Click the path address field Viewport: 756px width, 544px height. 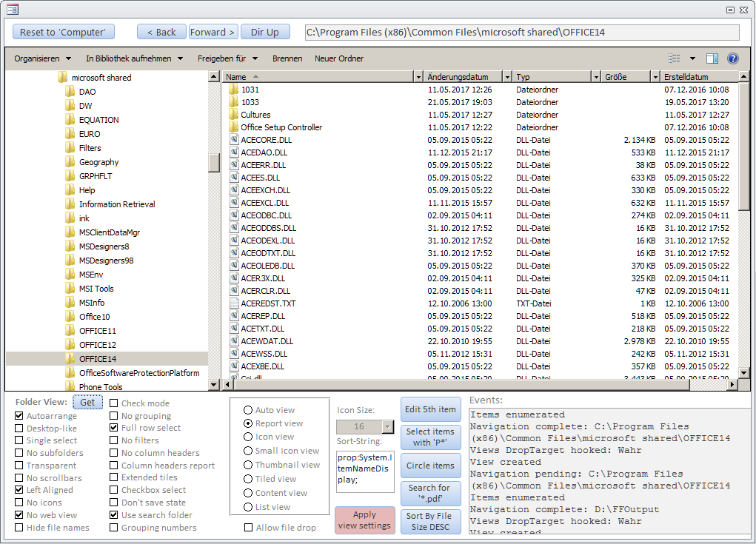(x=522, y=33)
